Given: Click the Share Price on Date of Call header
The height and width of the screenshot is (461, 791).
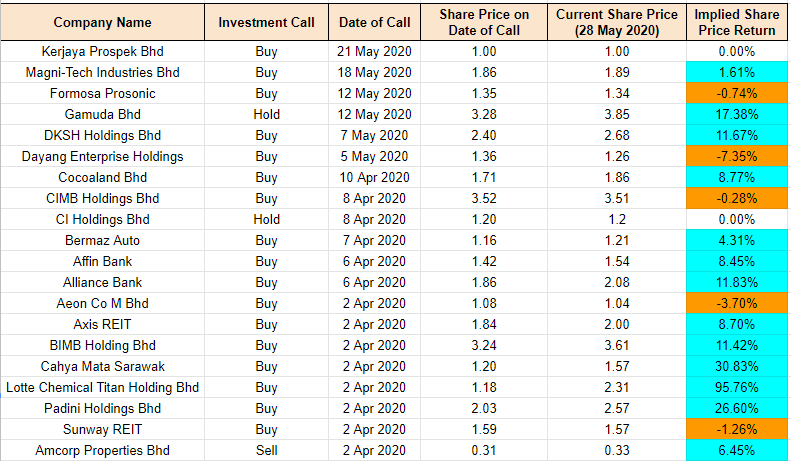Looking at the screenshot, I should coord(484,22).
